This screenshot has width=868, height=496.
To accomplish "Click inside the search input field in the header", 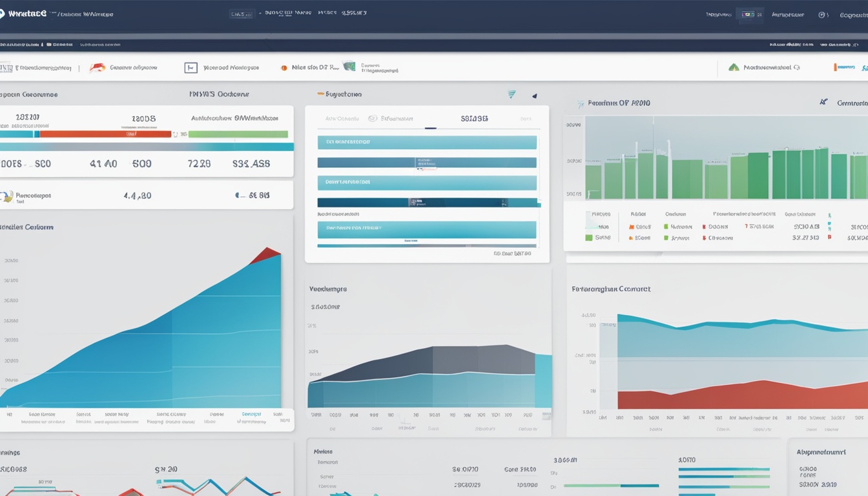I will pos(240,13).
